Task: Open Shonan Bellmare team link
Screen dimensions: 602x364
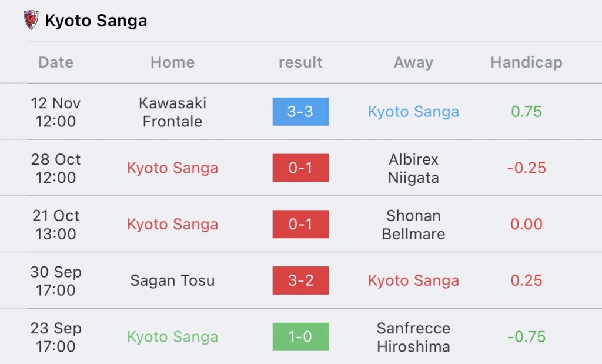Action: coord(413,225)
